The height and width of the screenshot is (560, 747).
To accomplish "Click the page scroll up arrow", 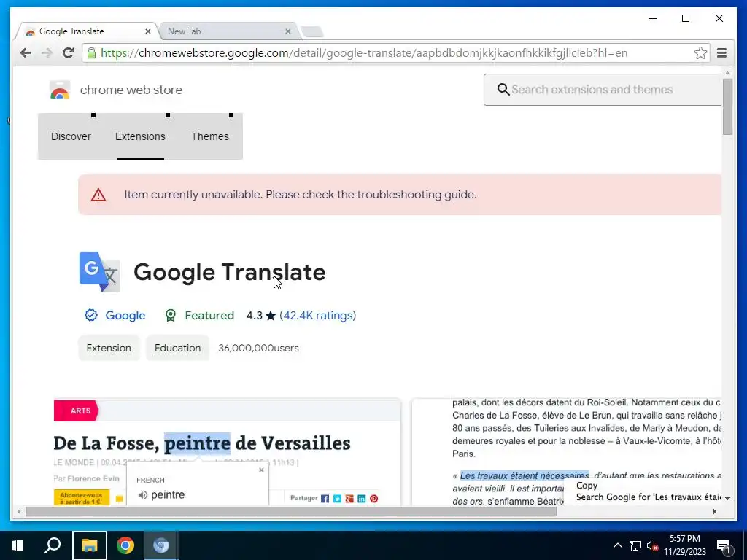I will pos(727,73).
